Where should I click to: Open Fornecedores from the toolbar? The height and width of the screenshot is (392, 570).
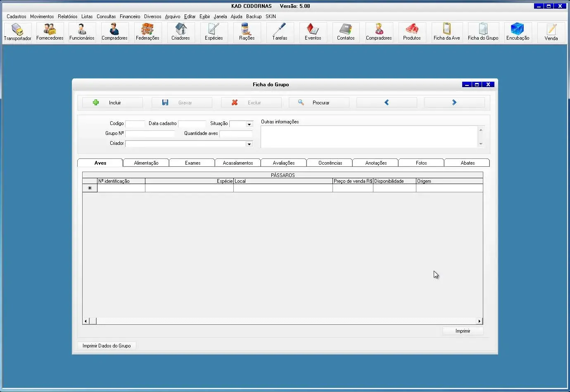[50, 32]
